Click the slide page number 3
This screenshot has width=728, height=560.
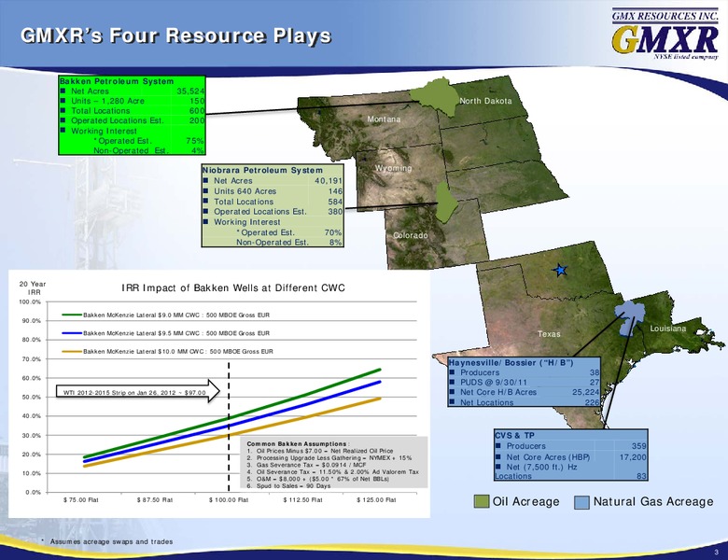pyautogui.click(x=717, y=553)
